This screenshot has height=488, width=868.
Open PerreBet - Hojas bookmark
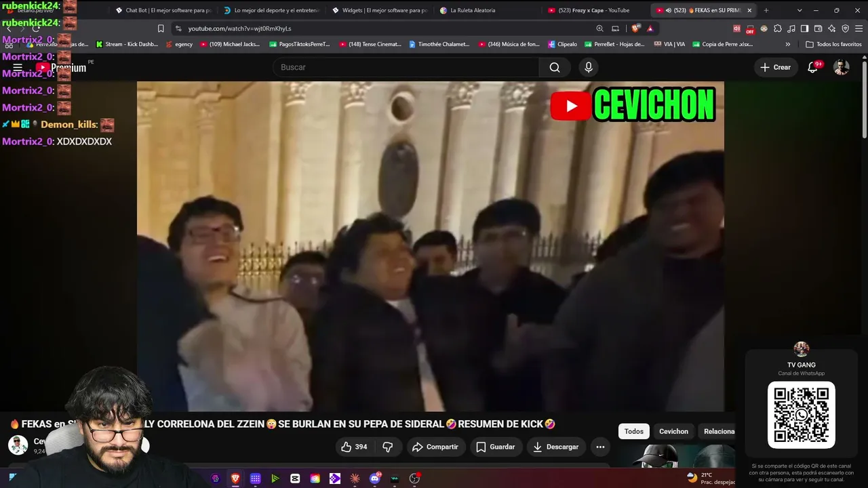[x=614, y=44]
